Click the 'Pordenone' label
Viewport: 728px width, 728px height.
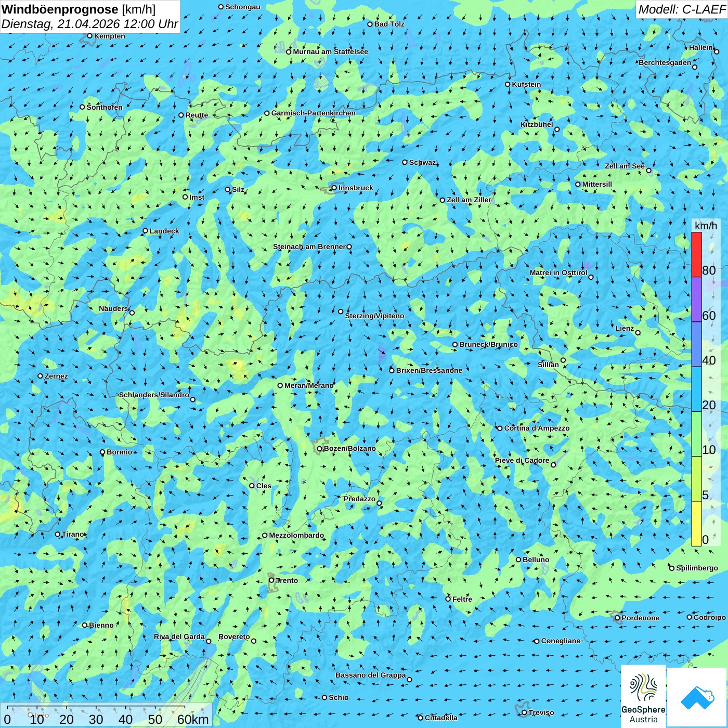pyautogui.click(x=640, y=618)
